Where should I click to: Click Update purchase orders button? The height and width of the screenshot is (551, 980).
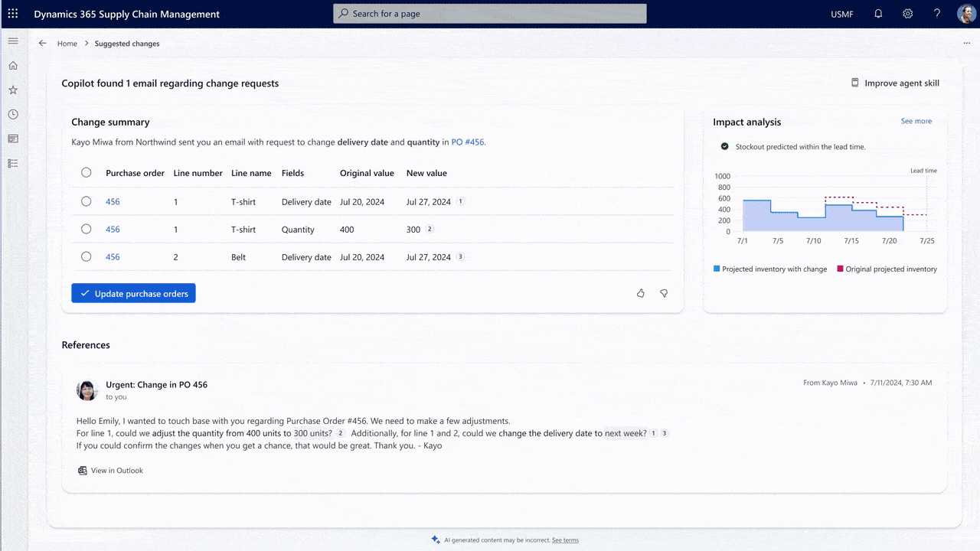click(133, 293)
